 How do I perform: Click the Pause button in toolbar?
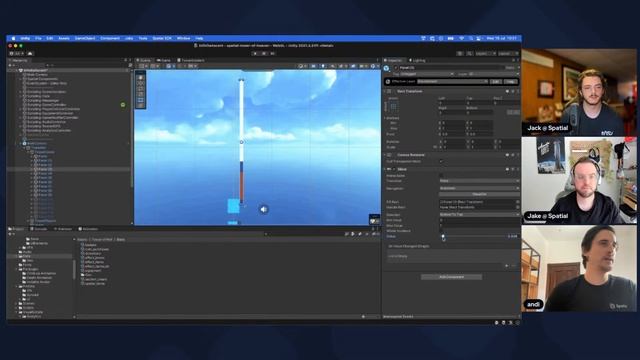(x=264, y=53)
